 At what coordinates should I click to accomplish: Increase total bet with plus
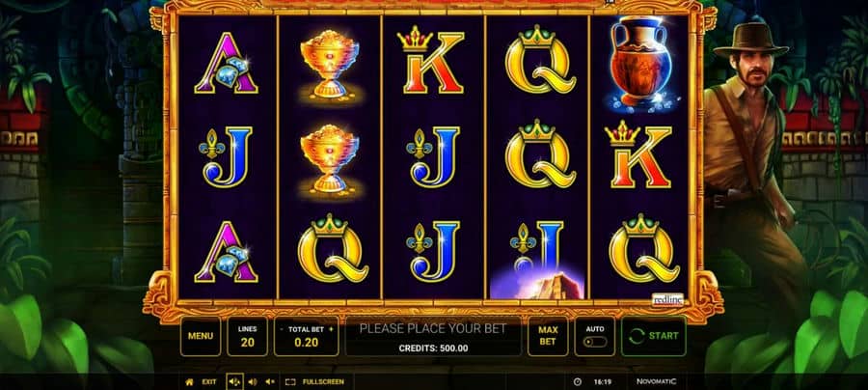(x=331, y=329)
